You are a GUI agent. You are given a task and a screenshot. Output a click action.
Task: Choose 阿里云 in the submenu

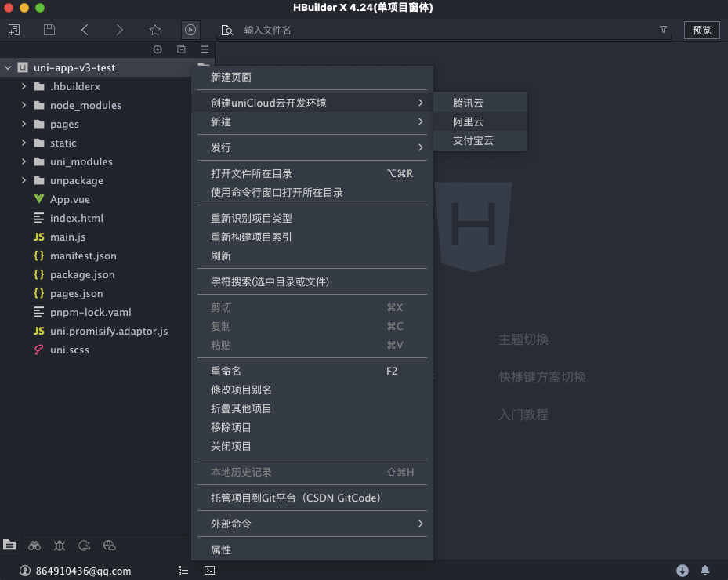(480, 121)
